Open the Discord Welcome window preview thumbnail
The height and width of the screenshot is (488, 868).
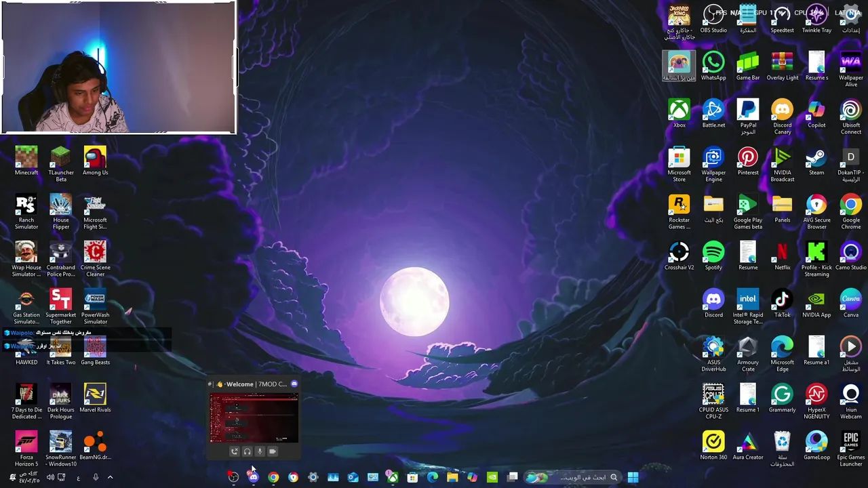[x=254, y=418]
